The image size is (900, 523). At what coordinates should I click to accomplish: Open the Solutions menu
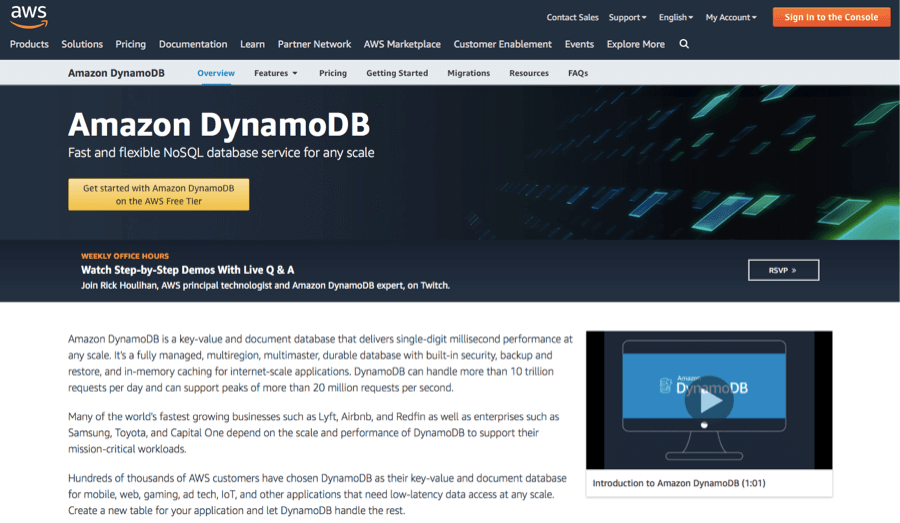[82, 44]
